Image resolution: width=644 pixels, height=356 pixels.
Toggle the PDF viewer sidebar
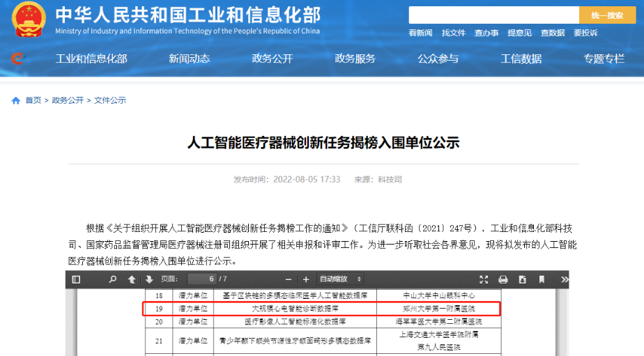click(x=77, y=279)
